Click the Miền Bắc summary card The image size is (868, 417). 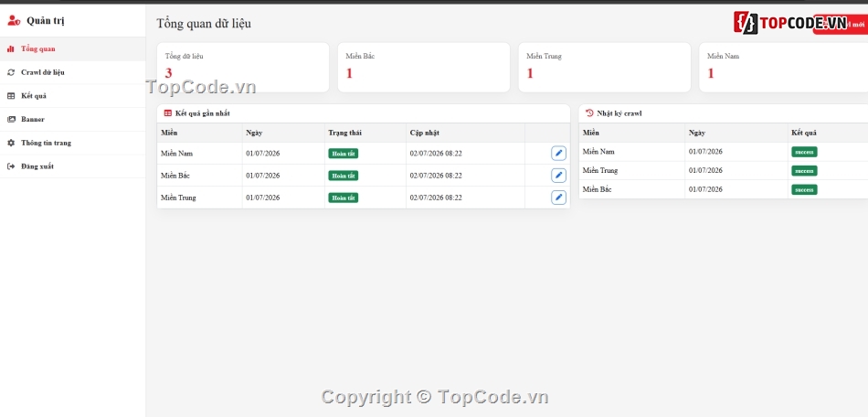(423, 67)
